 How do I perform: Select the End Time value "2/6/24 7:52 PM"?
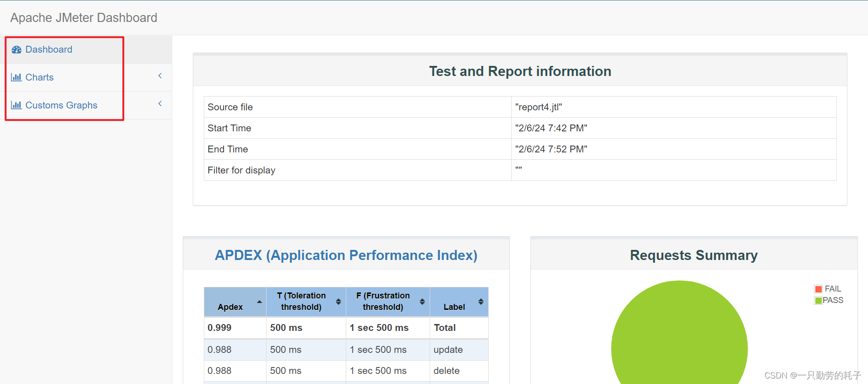[x=551, y=149]
